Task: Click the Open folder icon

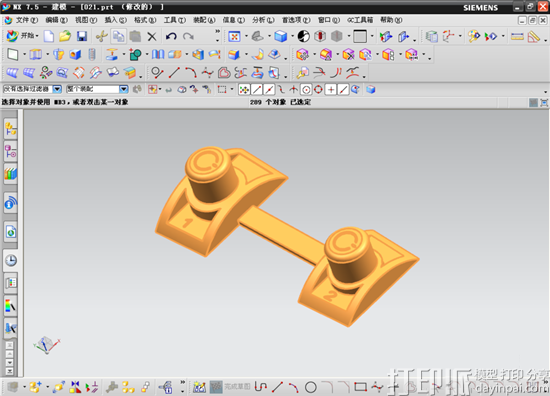Action: click(65, 36)
